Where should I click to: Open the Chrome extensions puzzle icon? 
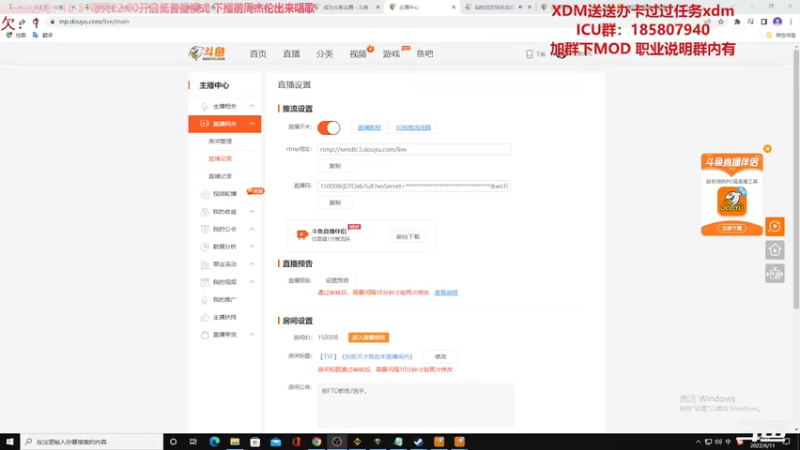coord(737,22)
